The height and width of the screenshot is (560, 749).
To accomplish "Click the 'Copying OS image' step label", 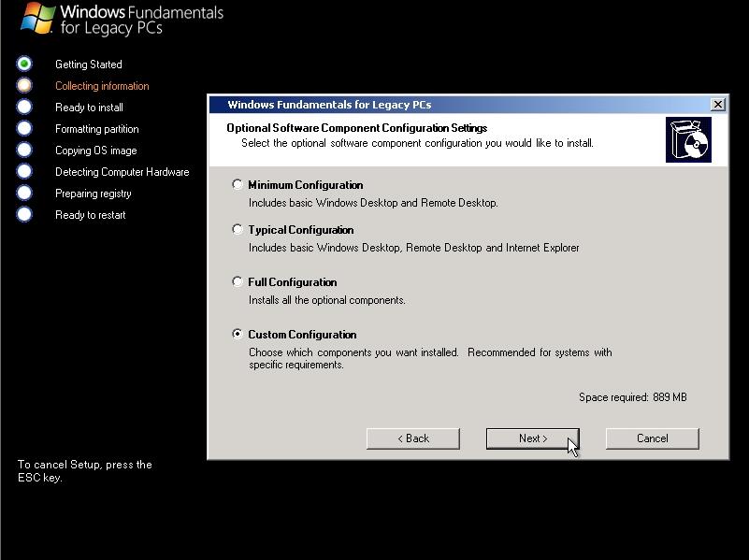I will [96, 151].
